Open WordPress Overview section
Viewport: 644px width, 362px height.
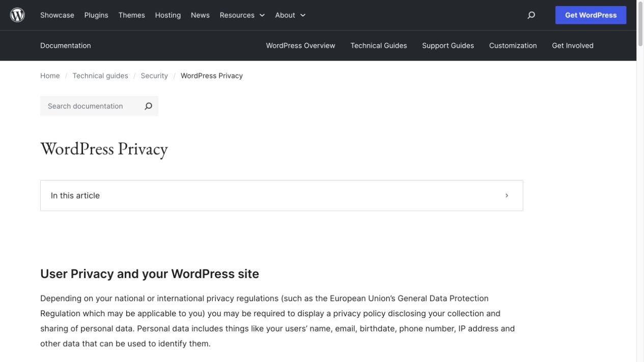click(x=300, y=46)
